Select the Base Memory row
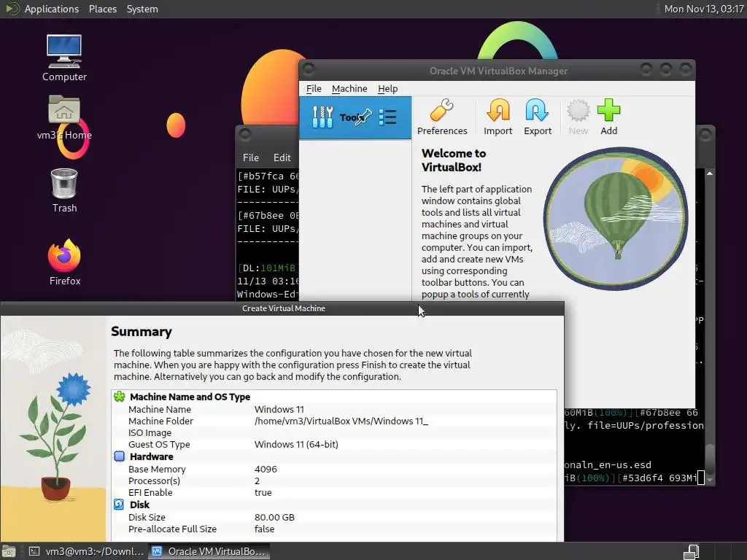The height and width of the screenshot is (560, 747). coord(334,469)
